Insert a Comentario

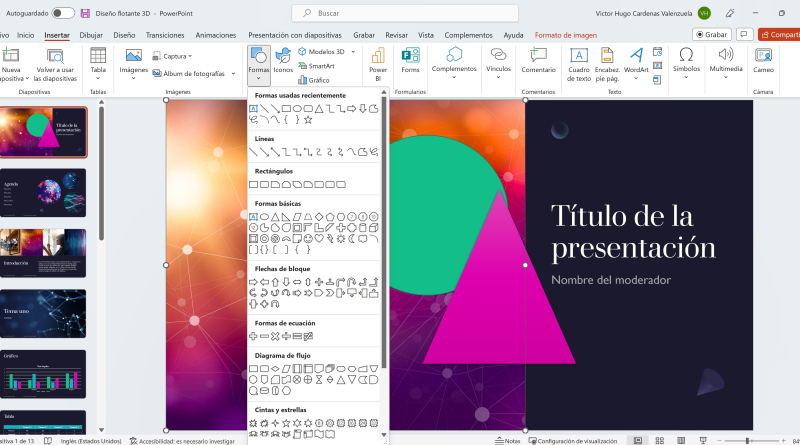click(538, 60)
